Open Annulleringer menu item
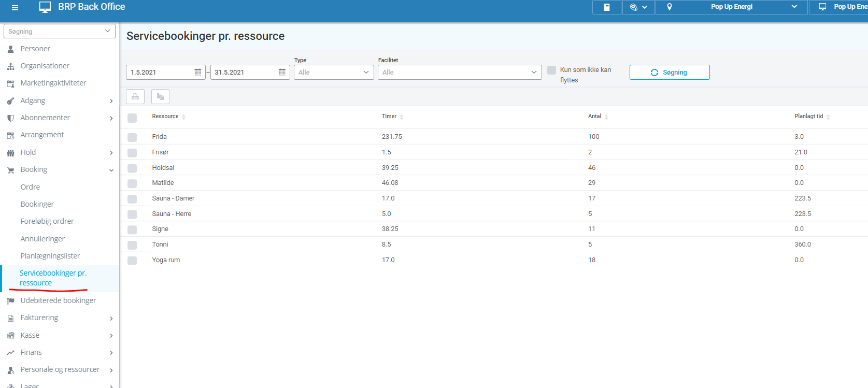868x388 pixels. (42, 239)
